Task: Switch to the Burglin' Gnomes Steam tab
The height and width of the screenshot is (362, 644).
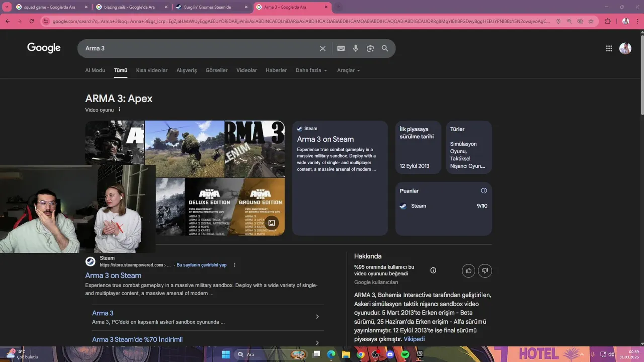Action: [x=211, y=7]
